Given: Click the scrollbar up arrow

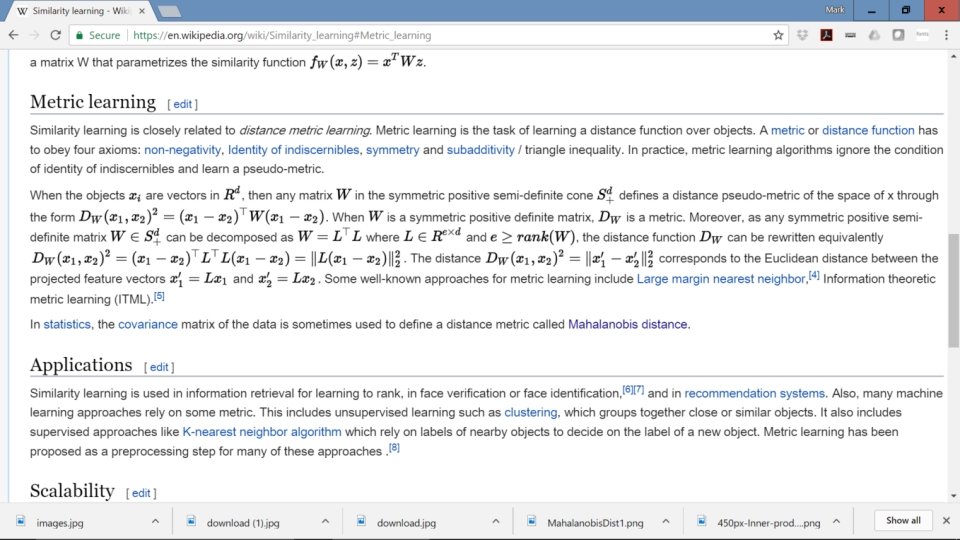Looking at the screenshot, I should [x=953, y=56].
